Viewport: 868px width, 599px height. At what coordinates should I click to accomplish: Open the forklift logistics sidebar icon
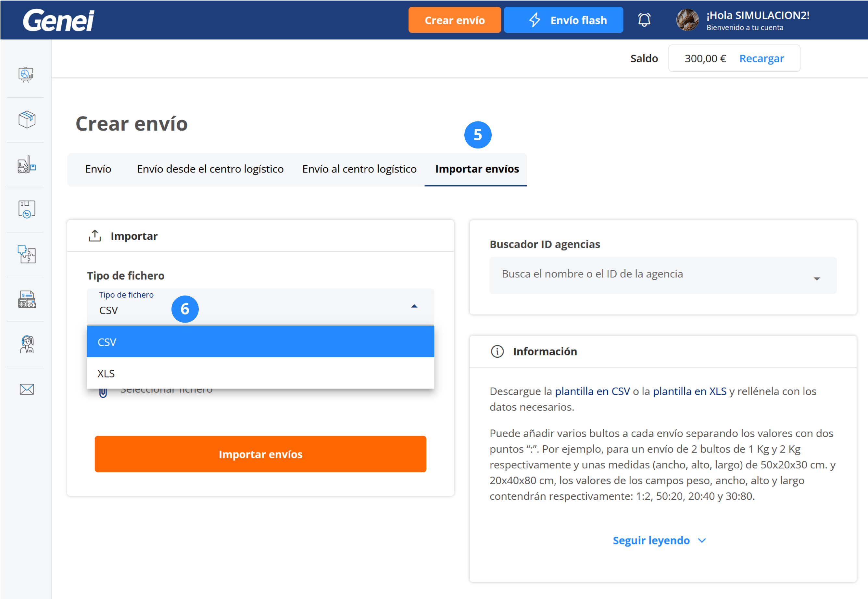coord(27,165)
